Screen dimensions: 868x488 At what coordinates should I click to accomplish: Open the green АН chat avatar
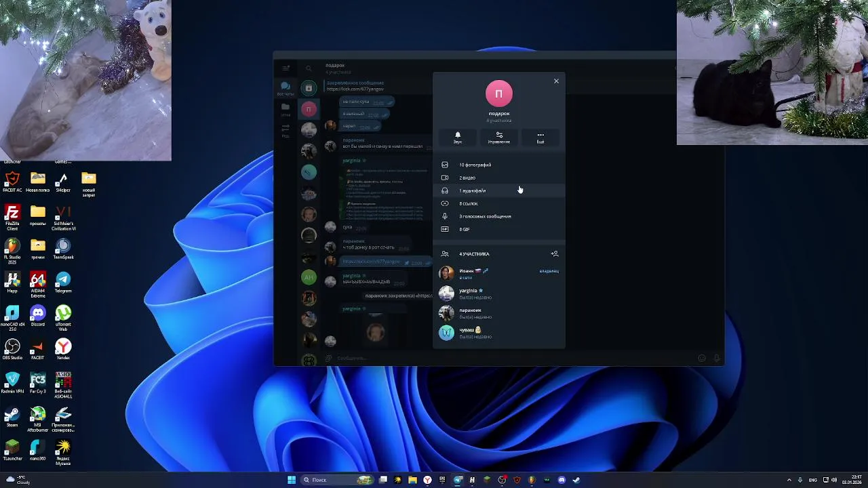coord(309,277)
